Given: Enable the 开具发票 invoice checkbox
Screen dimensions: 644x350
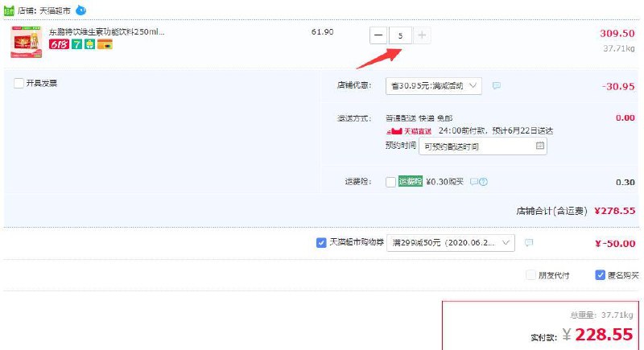Looking at the screenshot, I should tap(19, 84).
